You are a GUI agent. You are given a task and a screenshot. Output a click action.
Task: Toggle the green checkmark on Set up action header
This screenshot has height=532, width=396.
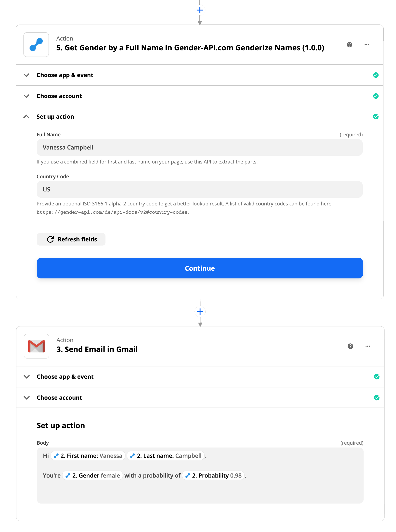pos(376,117)
